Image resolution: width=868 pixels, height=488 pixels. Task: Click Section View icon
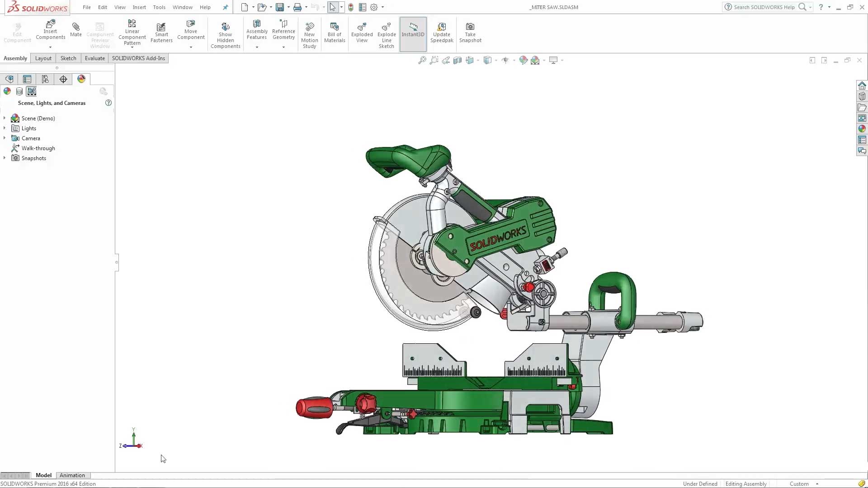[x=458, y=60]
